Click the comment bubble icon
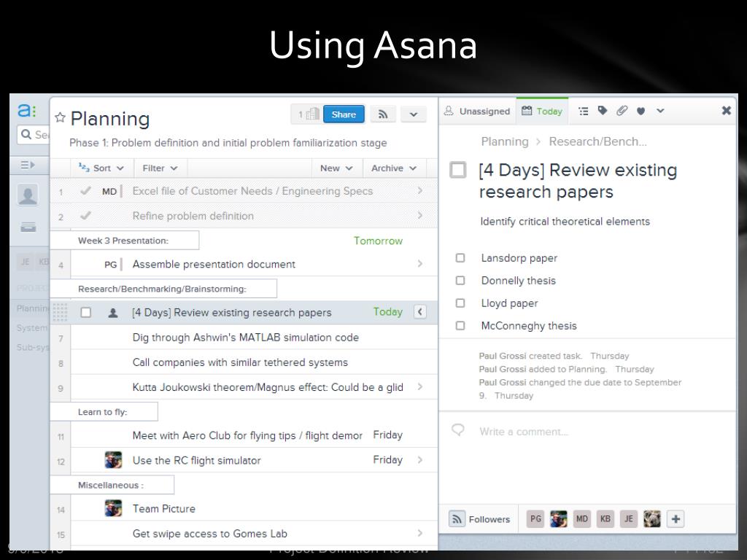Viewport: 747px width, 560px height. (458, 430)
